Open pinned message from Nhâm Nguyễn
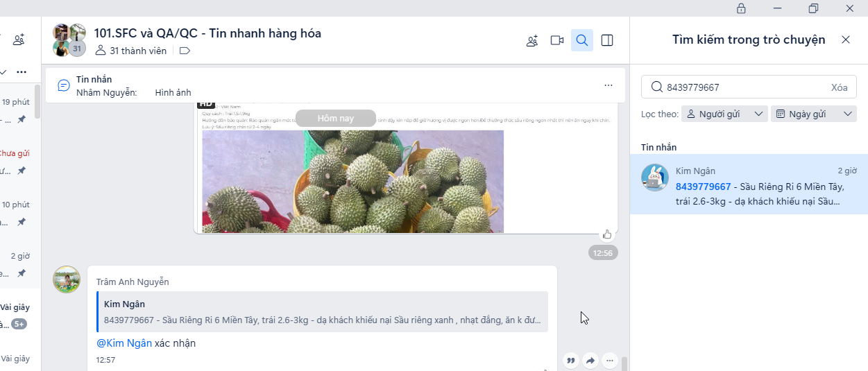 click(335, 85)
